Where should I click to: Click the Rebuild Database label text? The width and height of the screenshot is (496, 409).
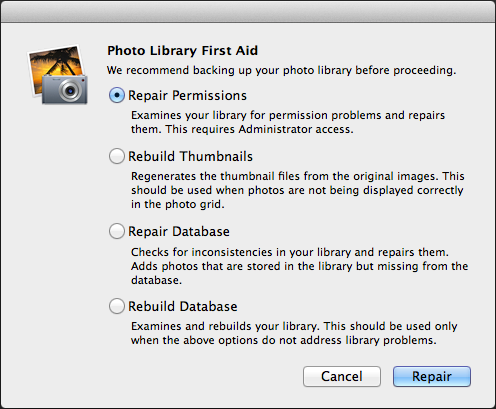click(183, 306)
